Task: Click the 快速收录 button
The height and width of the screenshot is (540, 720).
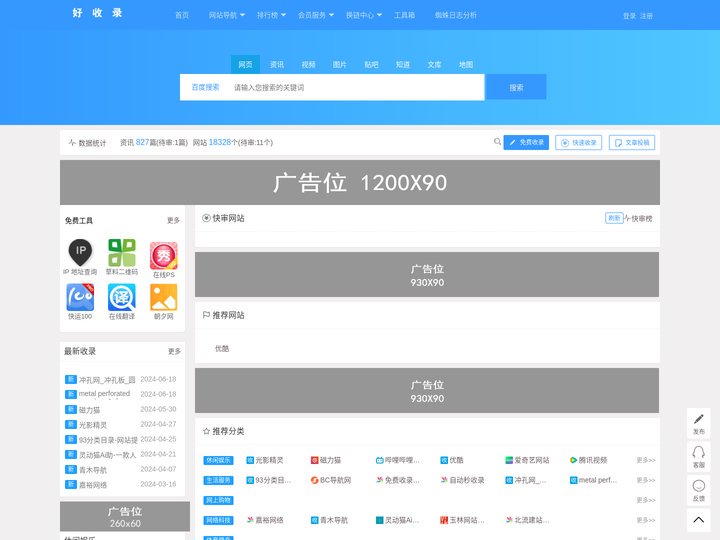Action: 579,142
